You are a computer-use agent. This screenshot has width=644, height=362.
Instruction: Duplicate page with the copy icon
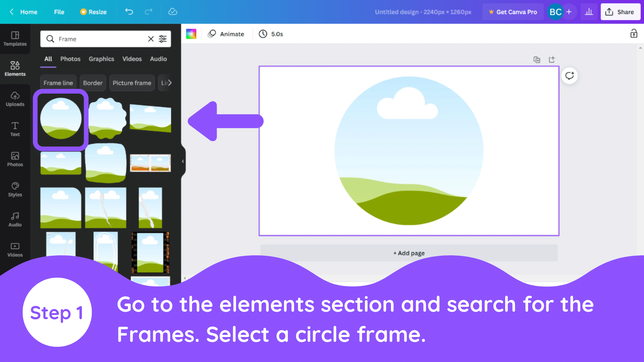[x=537, y=60]
